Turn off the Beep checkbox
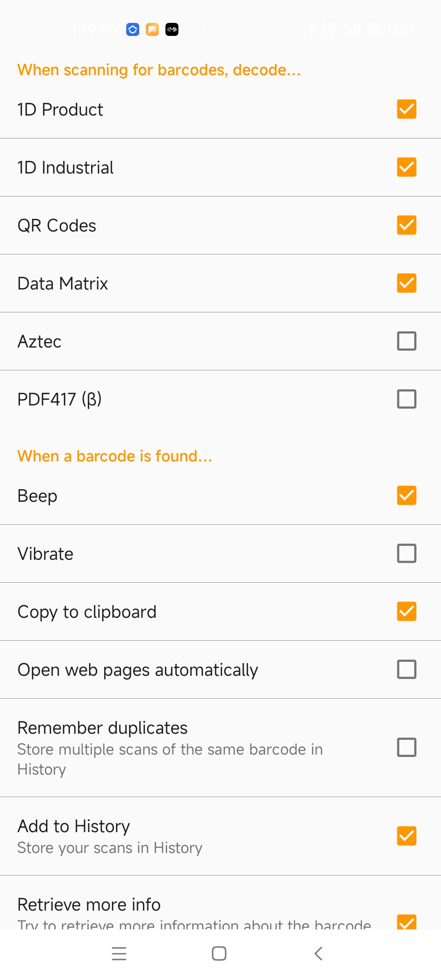This screenshot has height=980, width=441. 406,495
